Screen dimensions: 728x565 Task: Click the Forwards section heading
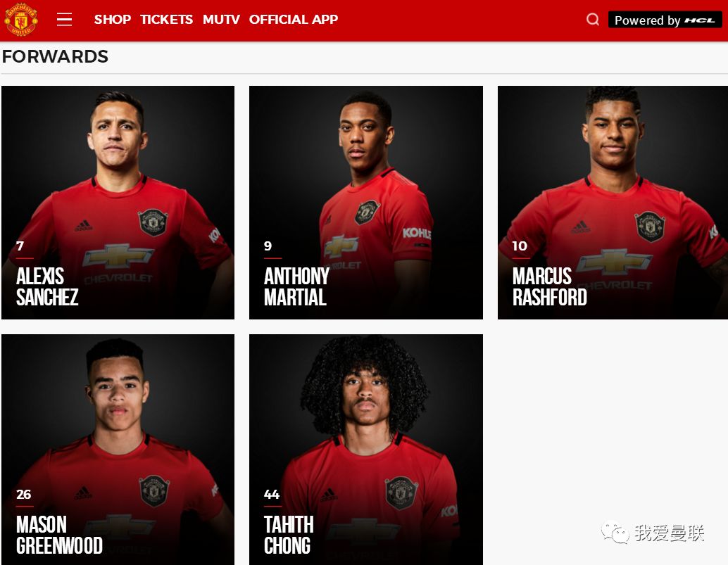(x=55, y=56)
